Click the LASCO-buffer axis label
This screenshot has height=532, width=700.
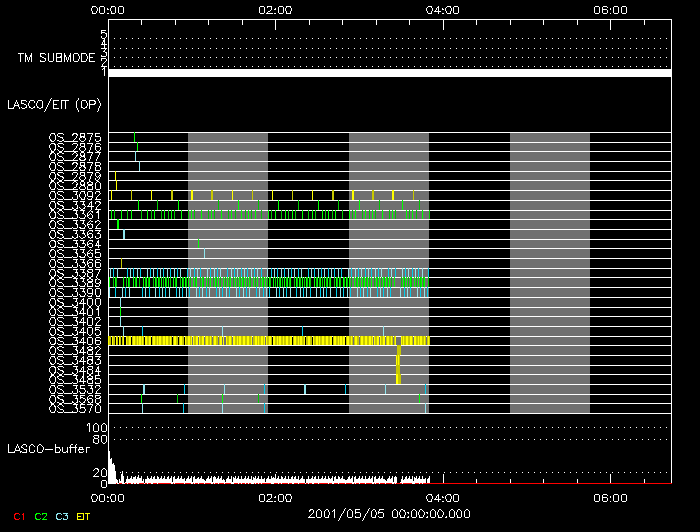(x=49, y=449)
